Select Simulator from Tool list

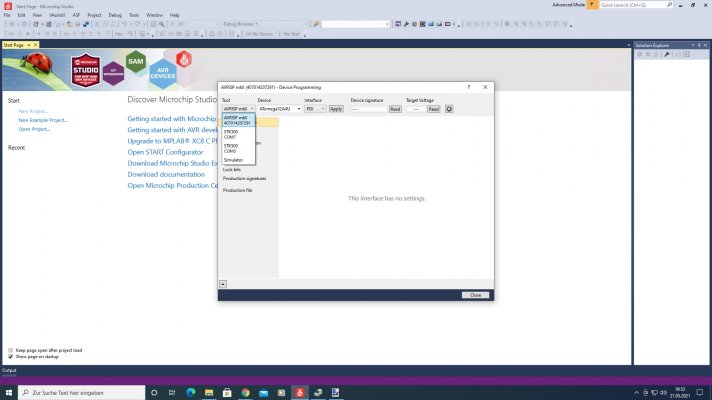[238, 160]
